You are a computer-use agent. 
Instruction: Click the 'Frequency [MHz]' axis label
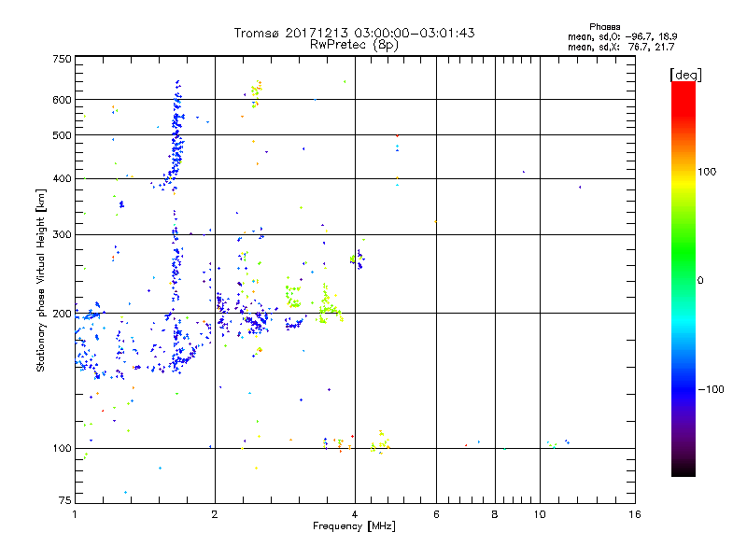click(354, 526)
